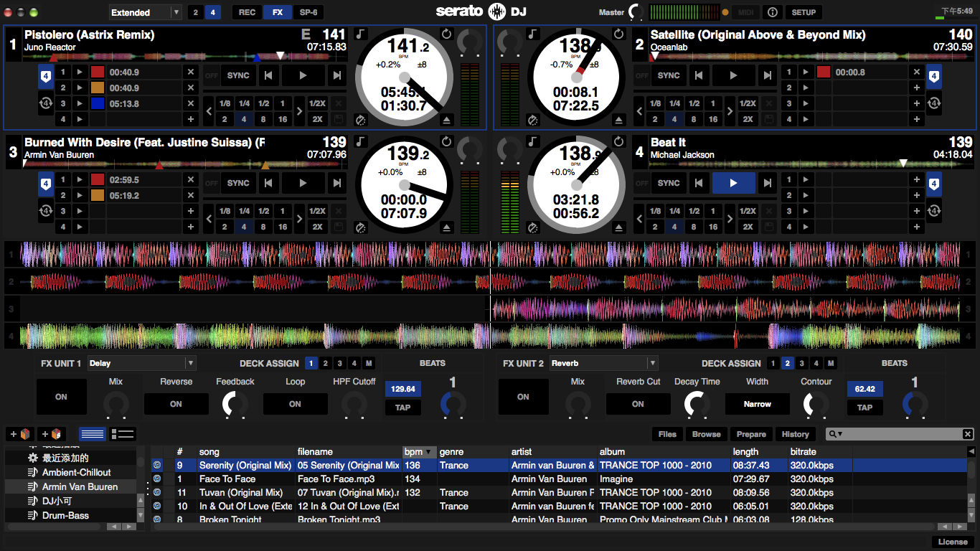980x551 pixels.
Task: Switch to the Browse panel
Action: 706,433
